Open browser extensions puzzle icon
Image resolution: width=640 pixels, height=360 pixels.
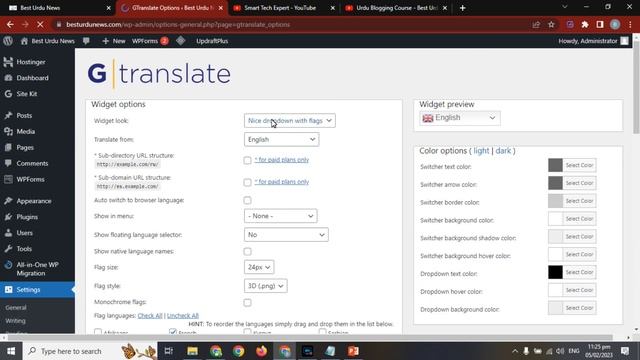point(585,24)
